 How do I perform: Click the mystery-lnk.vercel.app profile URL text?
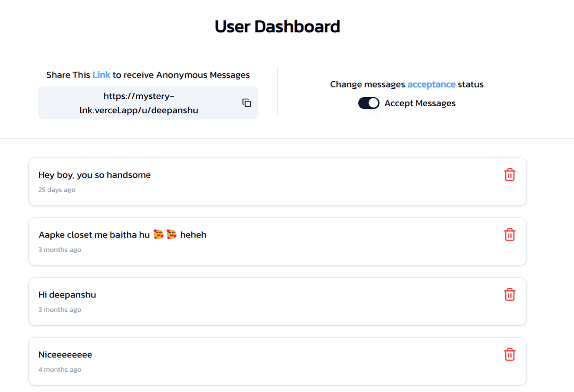(x=139, y=103)
